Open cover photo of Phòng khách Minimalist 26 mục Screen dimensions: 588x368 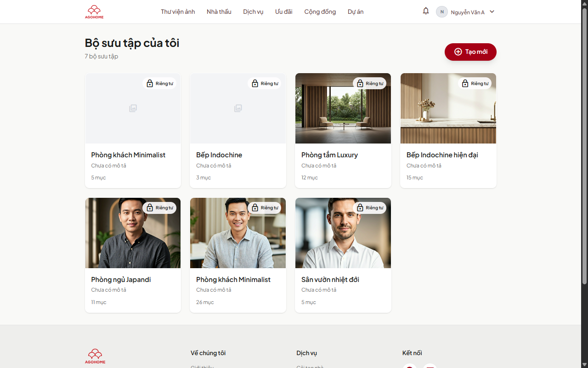coord(238,233)
